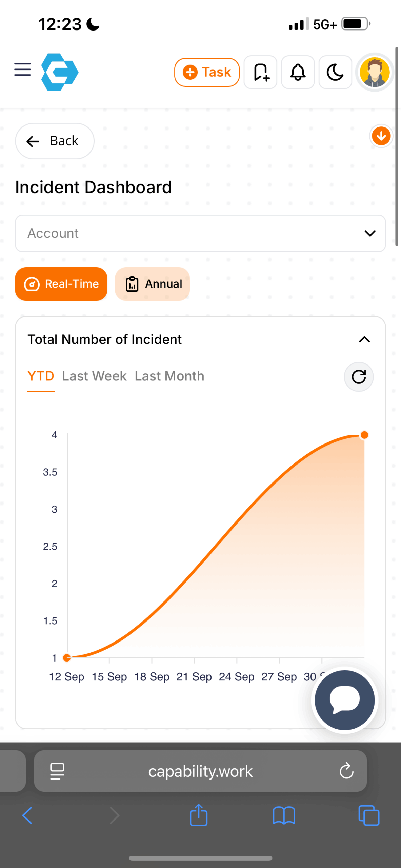This screenshot has height=868, width=401.
Task: Refresh the Total Number of Incident chart
Action: pyautogui.click(x=359, y=377)
